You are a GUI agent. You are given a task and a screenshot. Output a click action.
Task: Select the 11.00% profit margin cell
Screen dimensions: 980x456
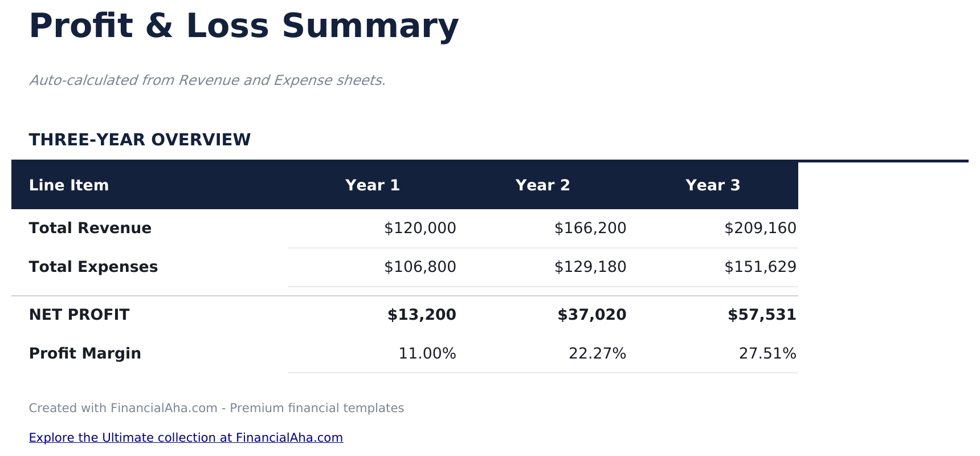pos(427,353)
